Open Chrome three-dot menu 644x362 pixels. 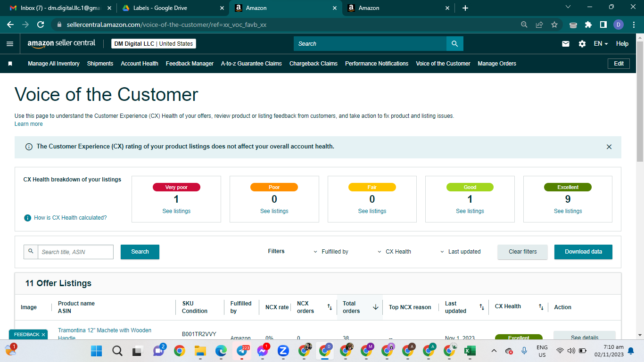634,25
